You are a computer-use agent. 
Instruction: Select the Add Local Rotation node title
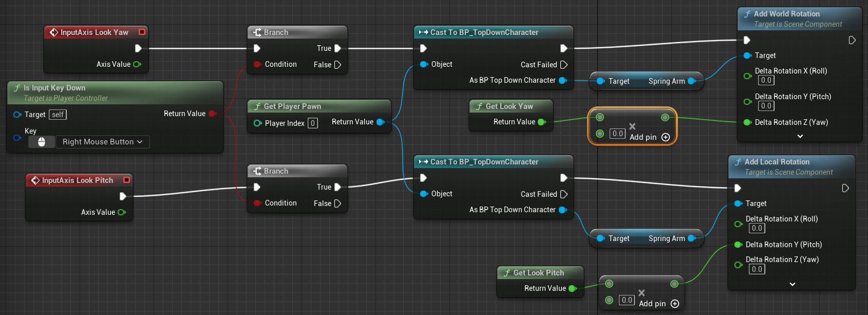point(777,162)
